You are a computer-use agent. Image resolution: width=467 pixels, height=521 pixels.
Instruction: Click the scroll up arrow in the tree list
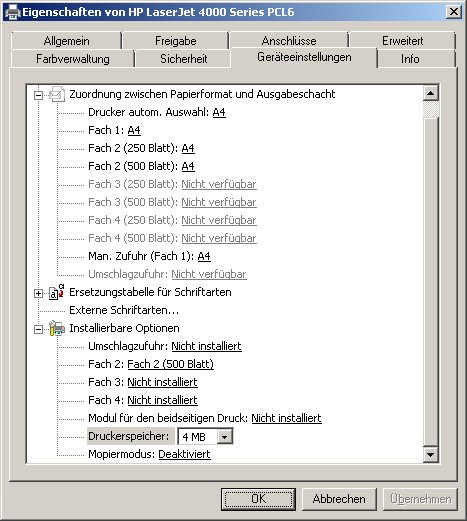pyautogui.click(x=431, y=93)
